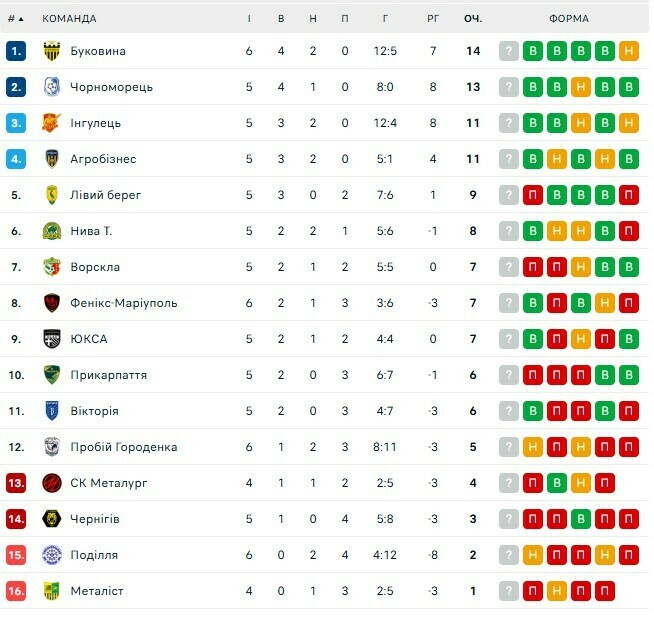
Task: Click the Чернігів team logo
Action: pyautogui.click(x=52, y=519)
